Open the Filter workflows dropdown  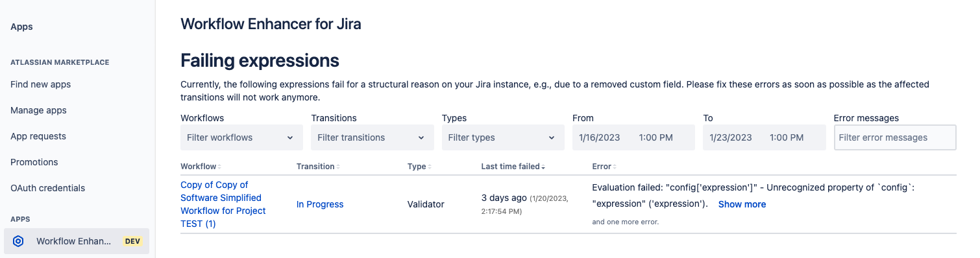coord(241,137)
